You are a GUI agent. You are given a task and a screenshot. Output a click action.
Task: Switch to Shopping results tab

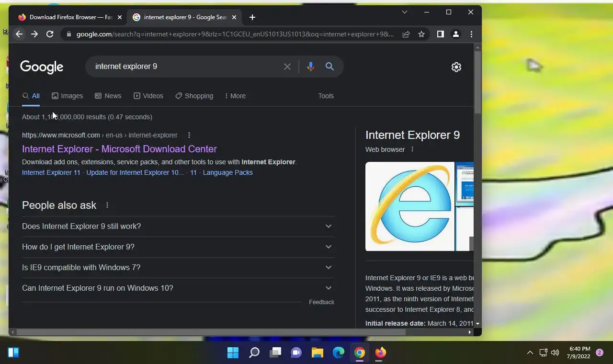pyautogui.click(x=194, y=96)
